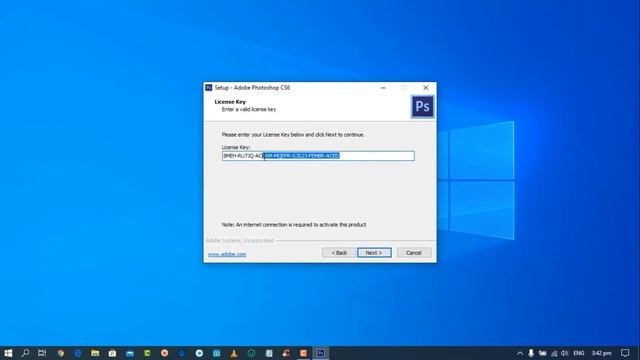Click the Ps logo in setup header
640x360 pixels.
pyautogui.click(x=422, y=107)
